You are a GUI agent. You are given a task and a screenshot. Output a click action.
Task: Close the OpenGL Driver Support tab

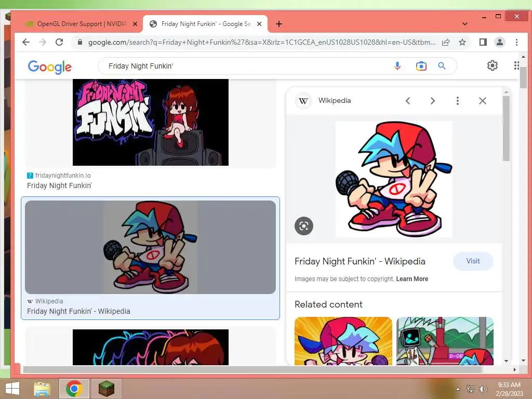point(135,24)
